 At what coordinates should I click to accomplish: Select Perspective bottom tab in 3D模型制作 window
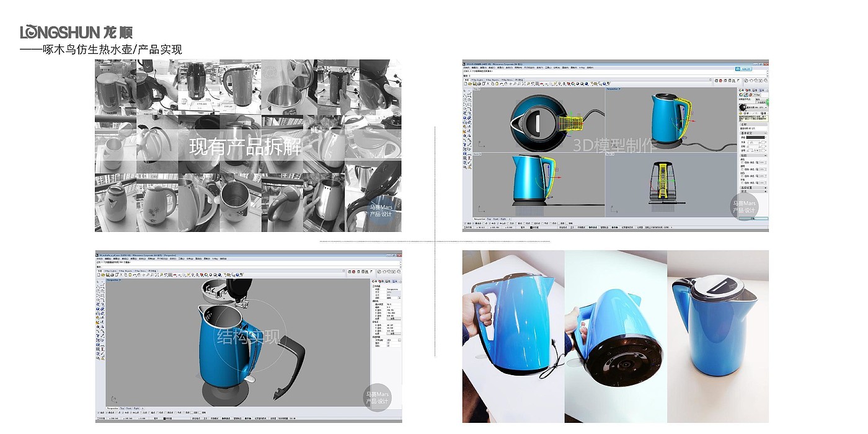479,219
